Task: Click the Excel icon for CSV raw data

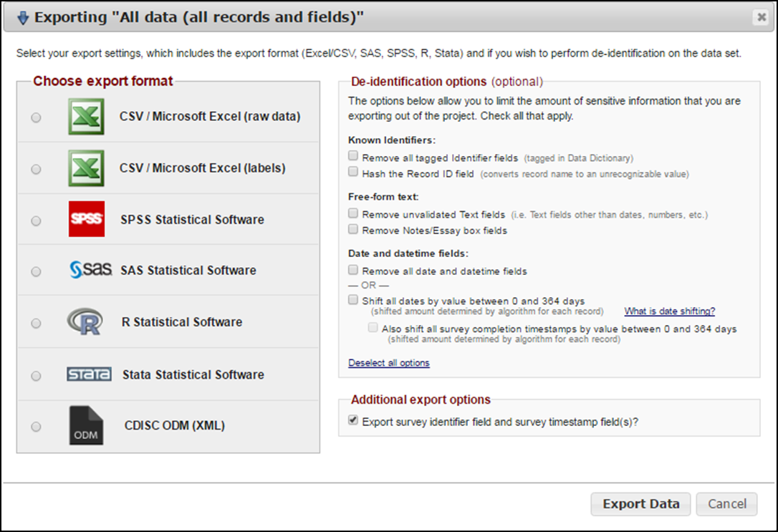Action: (86, 117)
